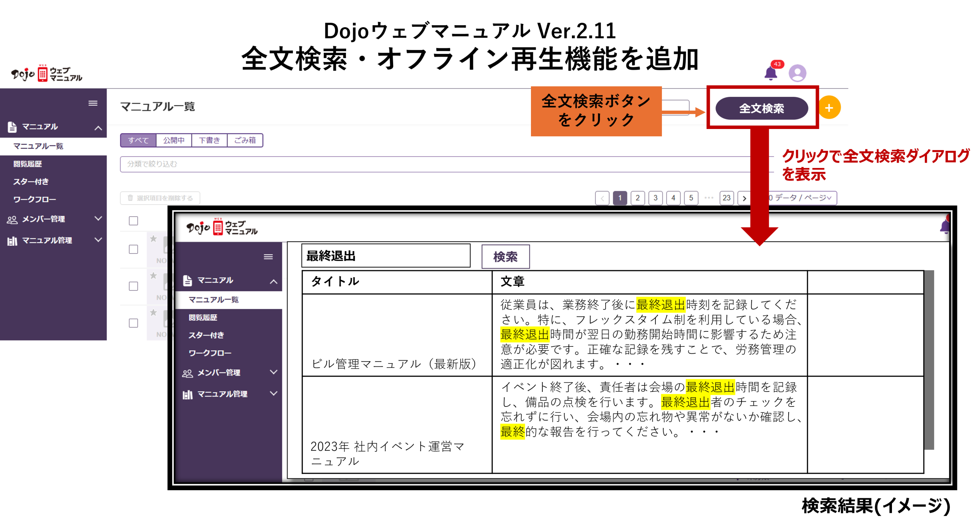This screenshot has width=980, height=527.
Task: Expand the メンバー管理 chevron in dialog sidebar
Action: click(273, 372)
